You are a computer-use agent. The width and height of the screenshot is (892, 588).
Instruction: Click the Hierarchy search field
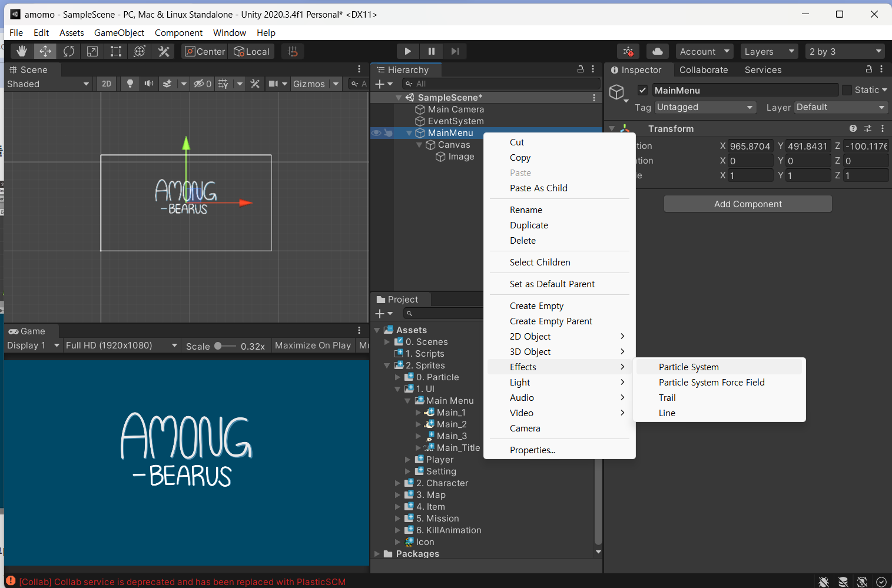tap(500, 84)
